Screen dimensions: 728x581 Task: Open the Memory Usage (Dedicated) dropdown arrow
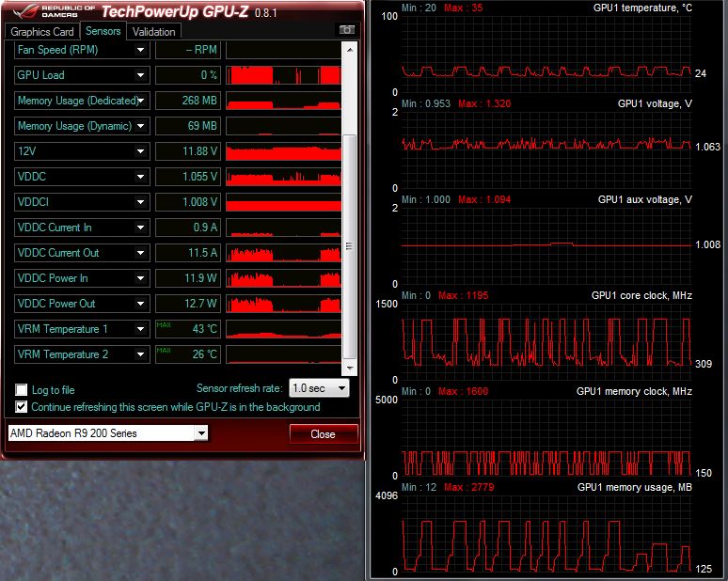coord(141,101)
